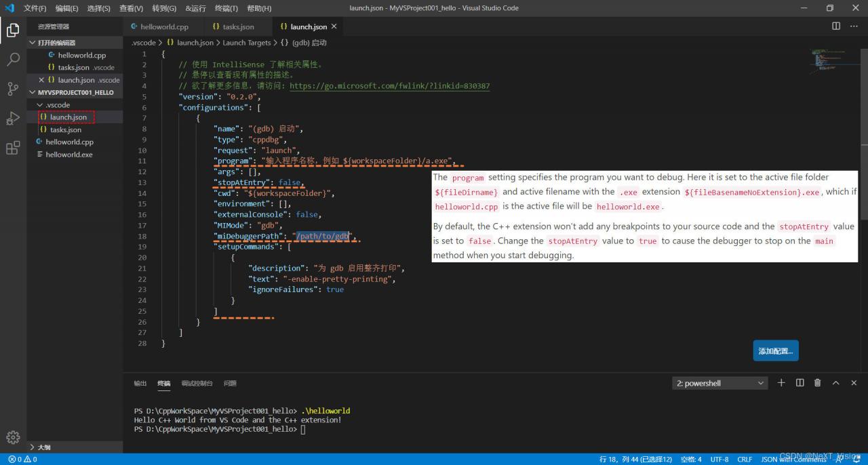
Task: Split the terminal pane
Action: 800,383
